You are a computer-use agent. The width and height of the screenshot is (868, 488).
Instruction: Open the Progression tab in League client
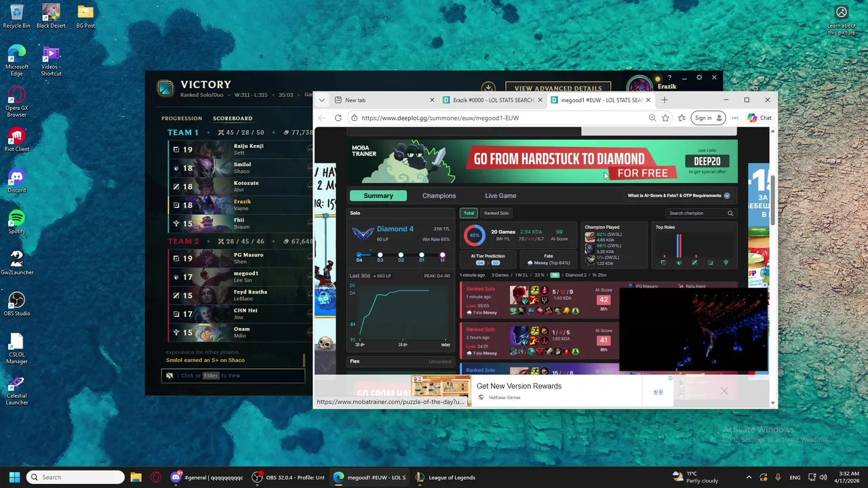(x=182, y=118)
